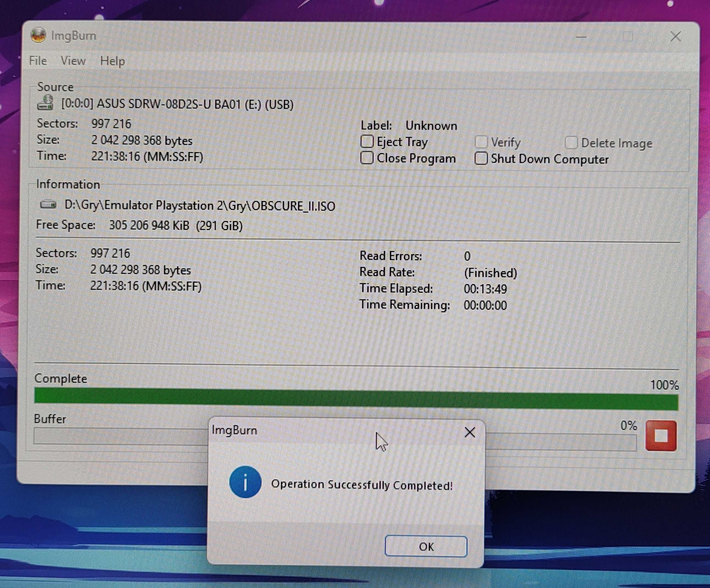The image size is (710, 588).
Task: Open the View menu
Action: tap(73, 61)
